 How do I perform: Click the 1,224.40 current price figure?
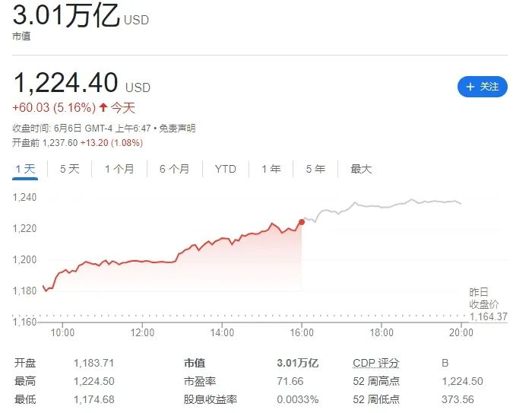click(x=65, y=83)
